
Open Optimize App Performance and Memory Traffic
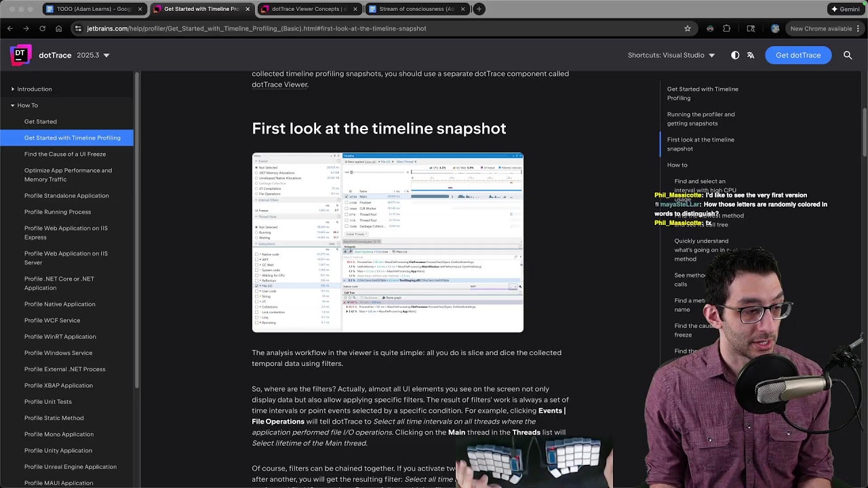(68, 175)
